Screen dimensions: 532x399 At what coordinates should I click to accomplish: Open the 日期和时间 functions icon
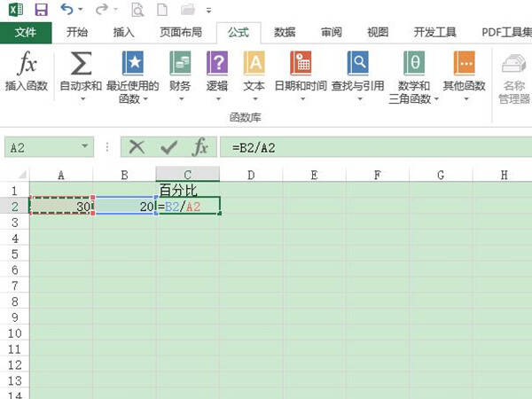(x=301, y=63)
